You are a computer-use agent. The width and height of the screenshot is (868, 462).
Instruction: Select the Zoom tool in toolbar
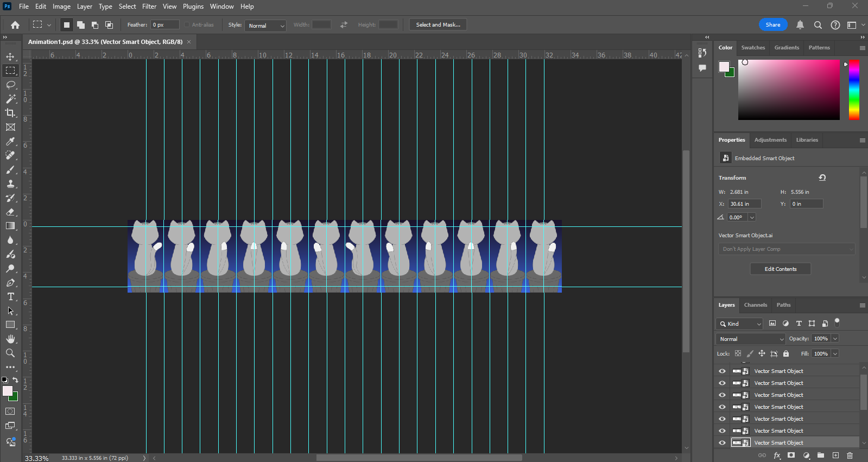coord(10,353)
